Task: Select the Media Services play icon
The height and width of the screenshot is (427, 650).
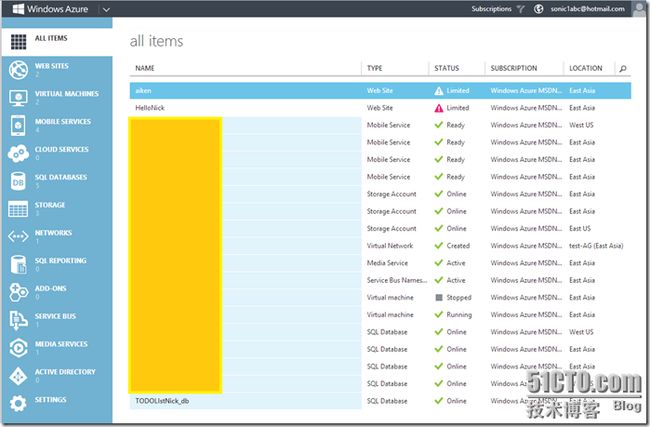Action: click(18, 348)
